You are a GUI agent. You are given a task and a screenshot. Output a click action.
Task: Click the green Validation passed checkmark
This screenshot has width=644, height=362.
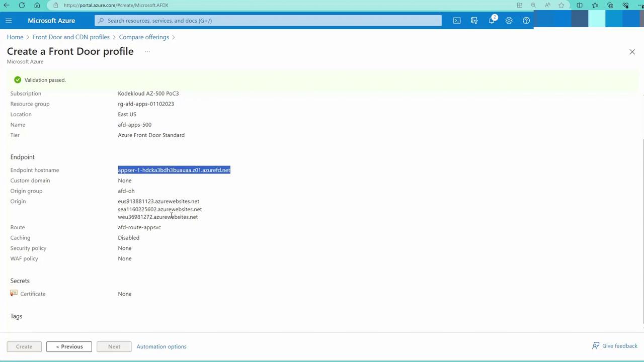click(18, 80)
